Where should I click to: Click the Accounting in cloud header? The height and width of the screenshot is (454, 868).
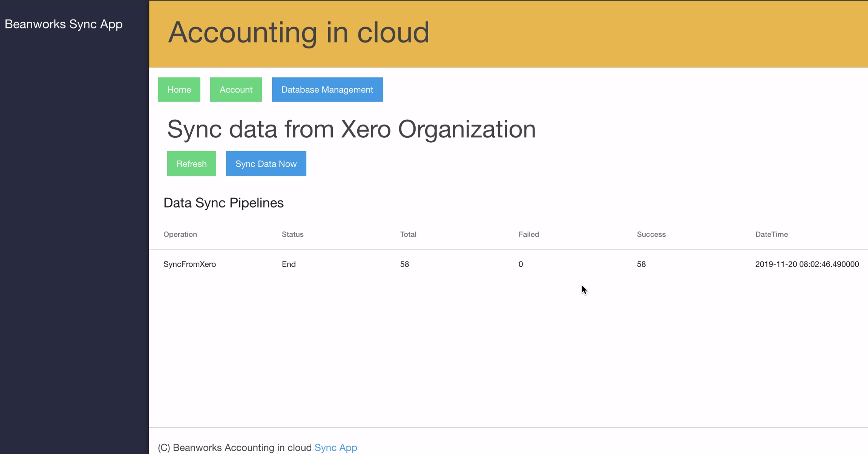299,33
